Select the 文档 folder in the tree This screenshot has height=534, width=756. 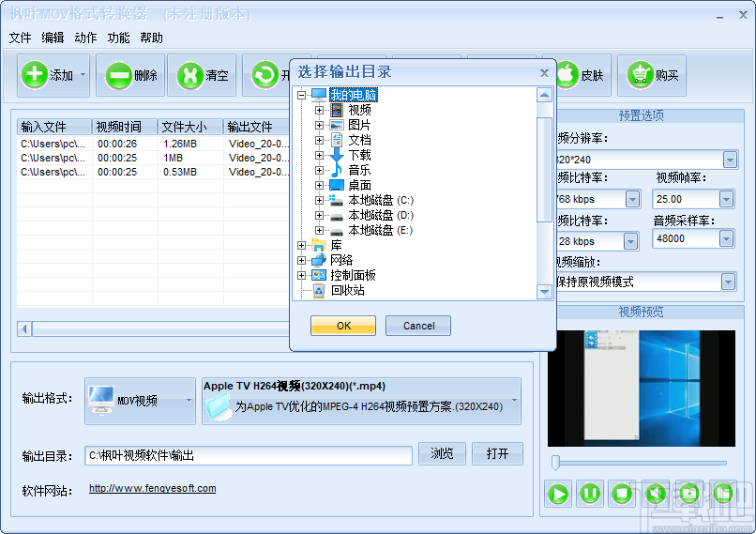[359, 140]
